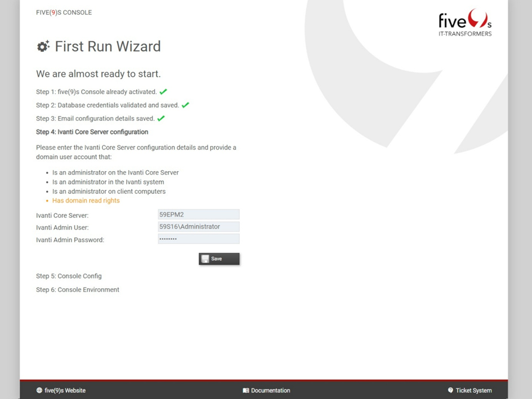
Task: Click 'Is an administrator in the Ivanti system'
Action: (108, 182)
